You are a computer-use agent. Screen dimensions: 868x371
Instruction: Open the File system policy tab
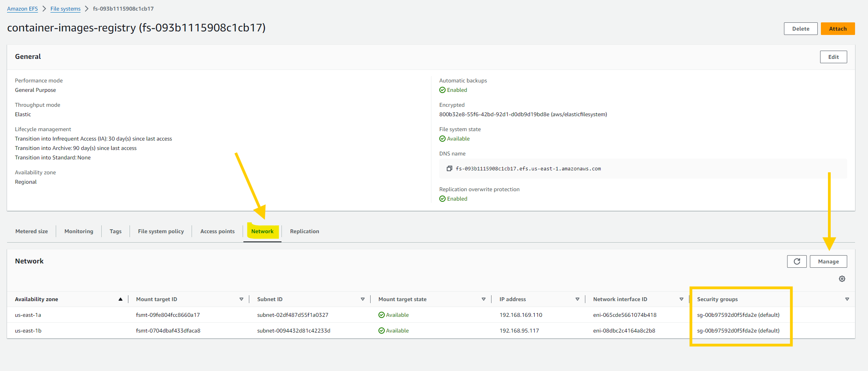point(161,231)
